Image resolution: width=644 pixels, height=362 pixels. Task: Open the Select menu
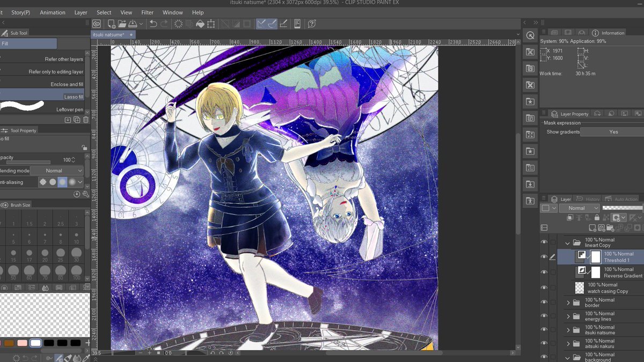pyautogui.click(x=104, y=12)
